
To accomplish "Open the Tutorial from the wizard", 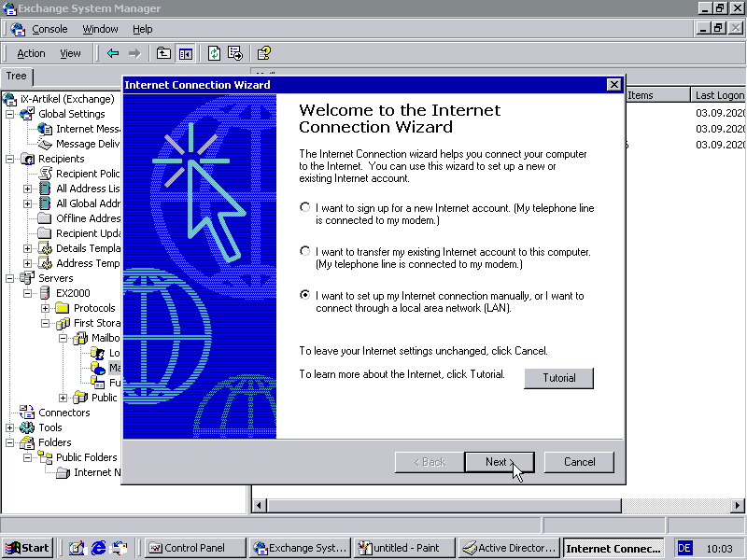I will 558,378.
